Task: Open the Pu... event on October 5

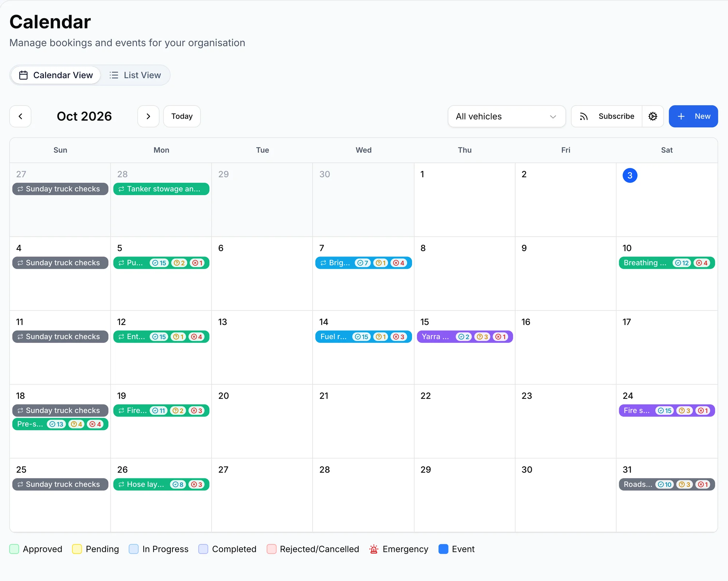Action: [x=161, y=263]
